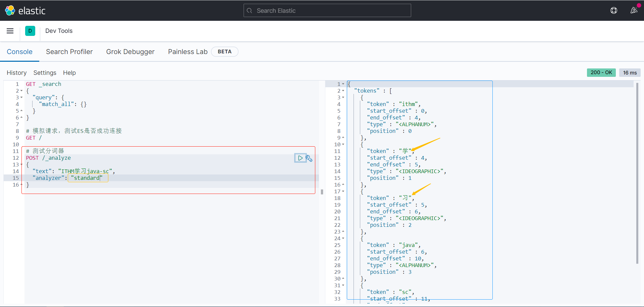
Task: Switch to the Console tab
Action: coord(20,52)
